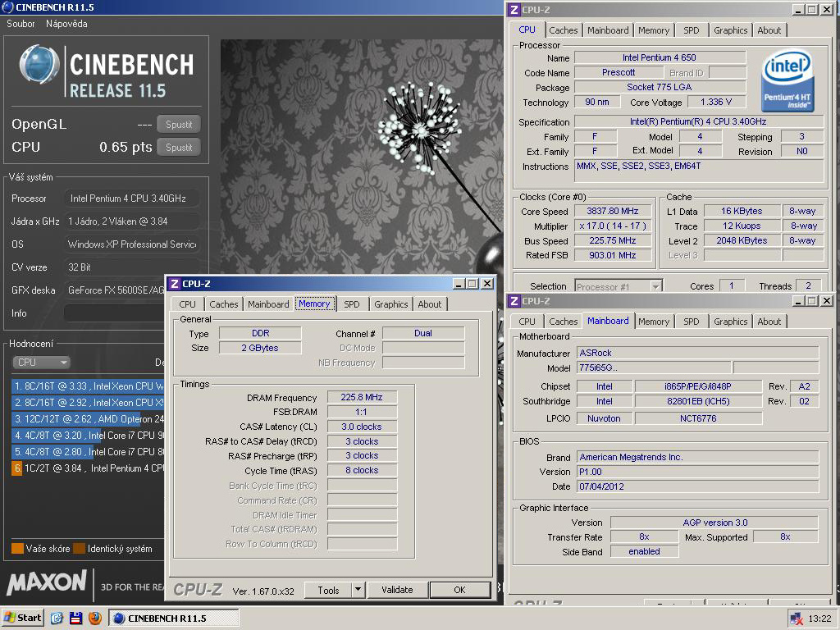The height and width of the screenshot is (630, 840).
Task: Open the Processor #1 selection dropdown
Action: [x=619, y=286]
